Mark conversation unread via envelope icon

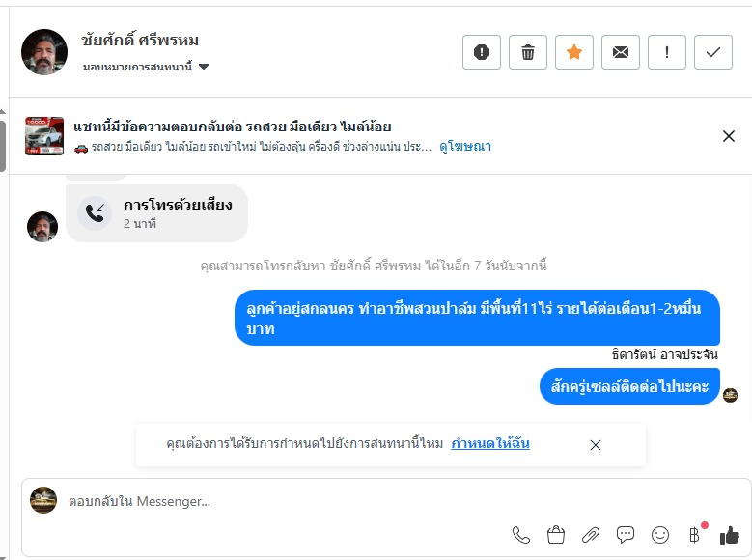621,52
